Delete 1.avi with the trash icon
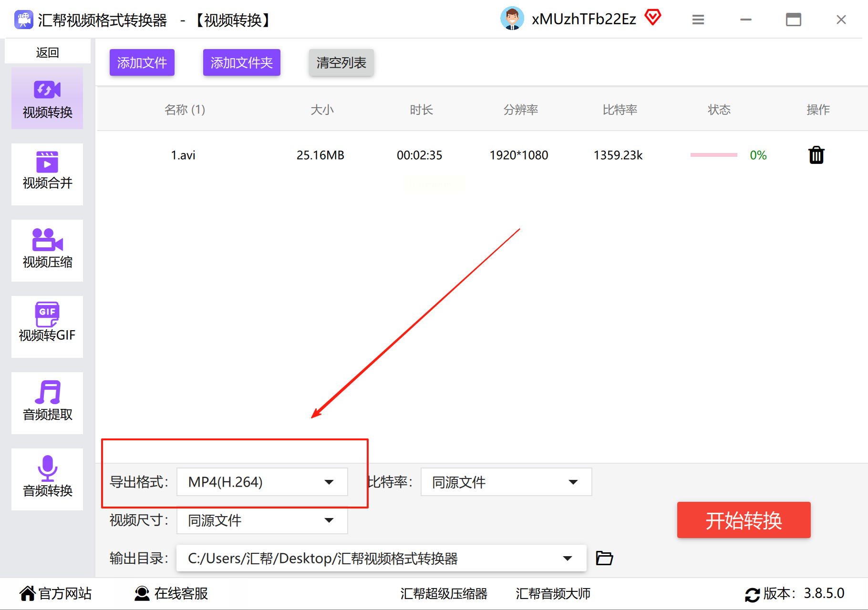The height and width of the screenshot is (610, 868). [x=816, y=155]
